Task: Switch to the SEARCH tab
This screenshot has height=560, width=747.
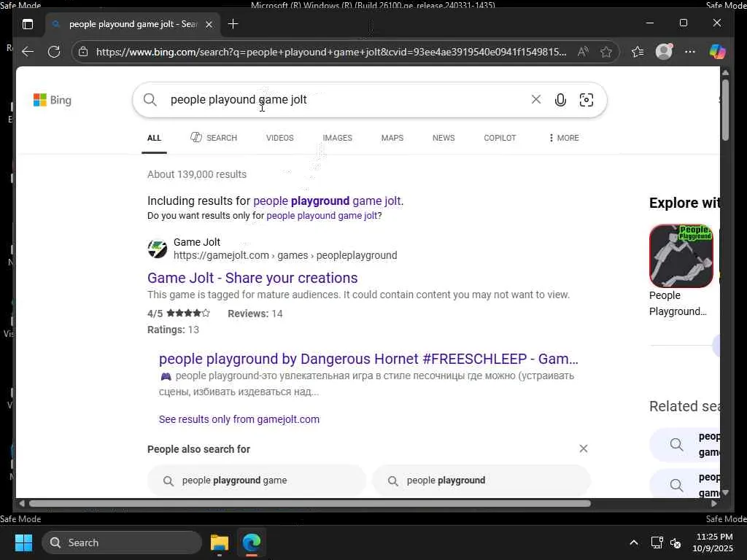Action: pyautogui.click(x=214, y=138)
